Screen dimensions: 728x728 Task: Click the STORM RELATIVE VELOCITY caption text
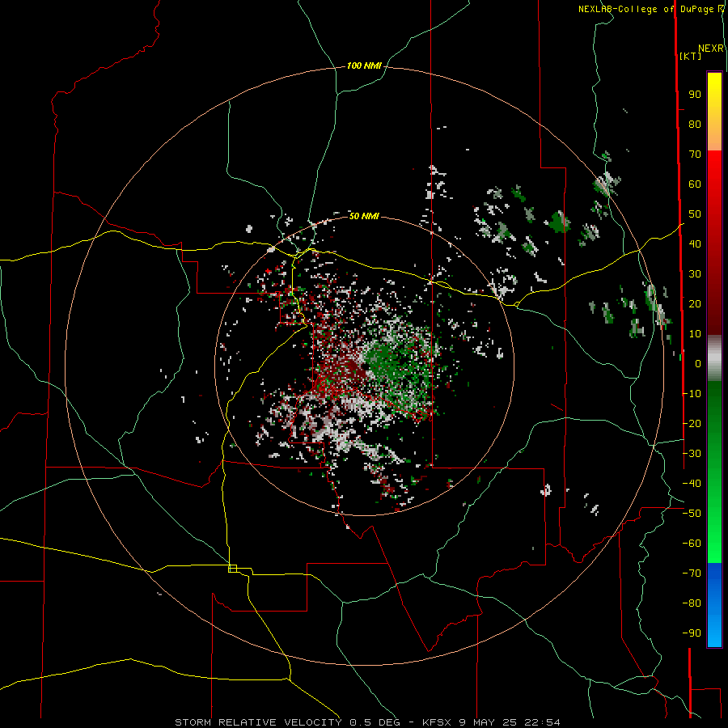[x=258, y=722]
